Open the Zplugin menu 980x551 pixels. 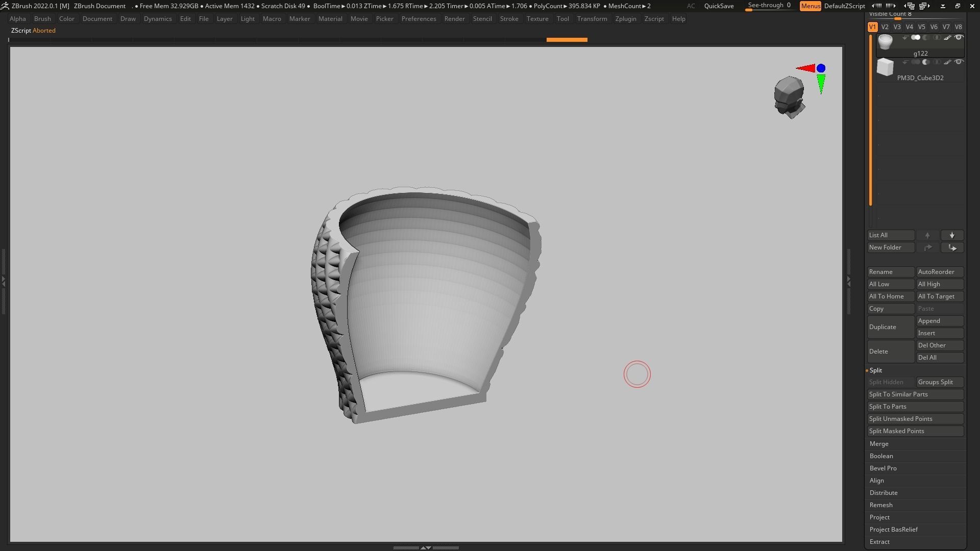click(x=626, y=19)
